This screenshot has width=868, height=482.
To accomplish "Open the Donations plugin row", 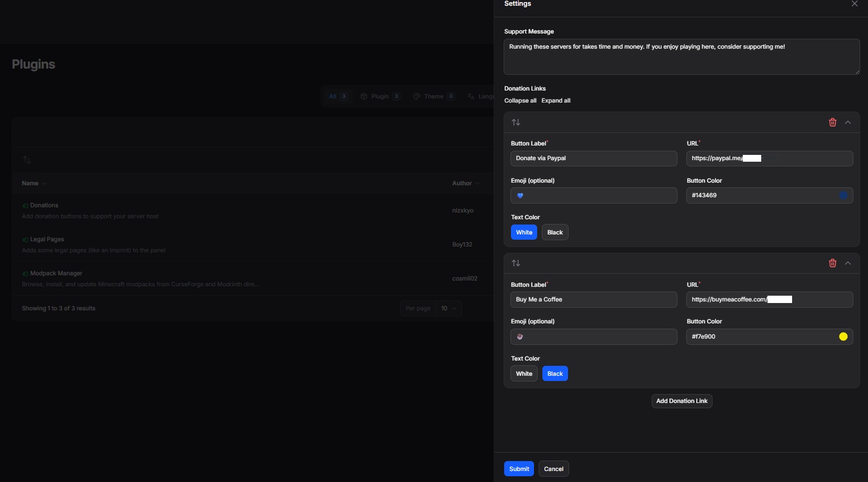I will 252,210.
